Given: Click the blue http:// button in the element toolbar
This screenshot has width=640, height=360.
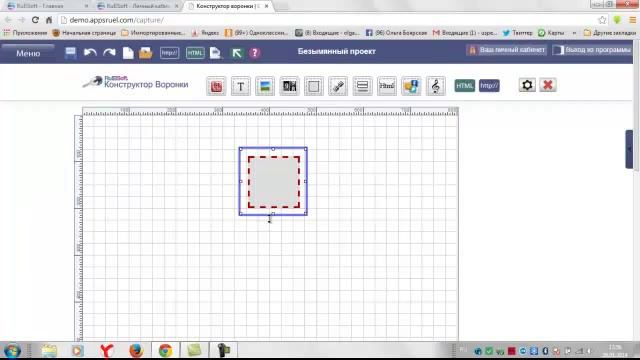Looking at the screenshot, I should point(489,86).
